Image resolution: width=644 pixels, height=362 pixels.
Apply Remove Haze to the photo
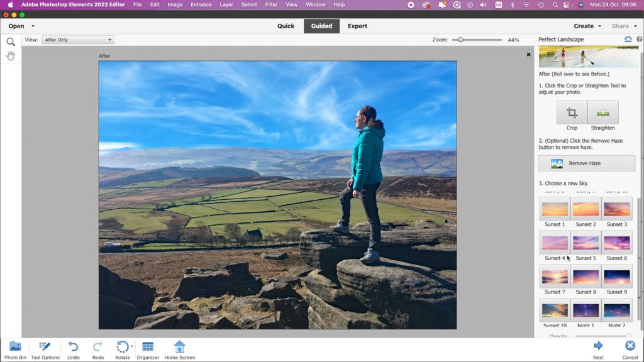tap(586, 163)
